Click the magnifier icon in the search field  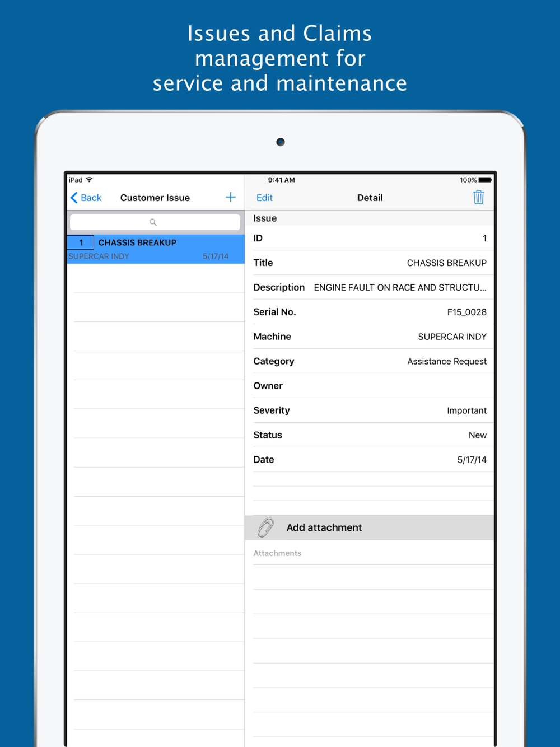pos(153,222)
